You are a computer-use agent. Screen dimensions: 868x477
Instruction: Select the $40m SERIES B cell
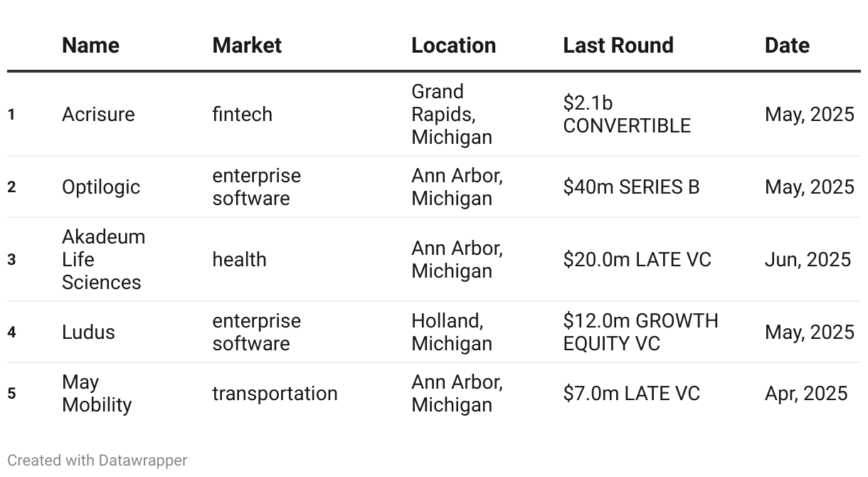631,187
